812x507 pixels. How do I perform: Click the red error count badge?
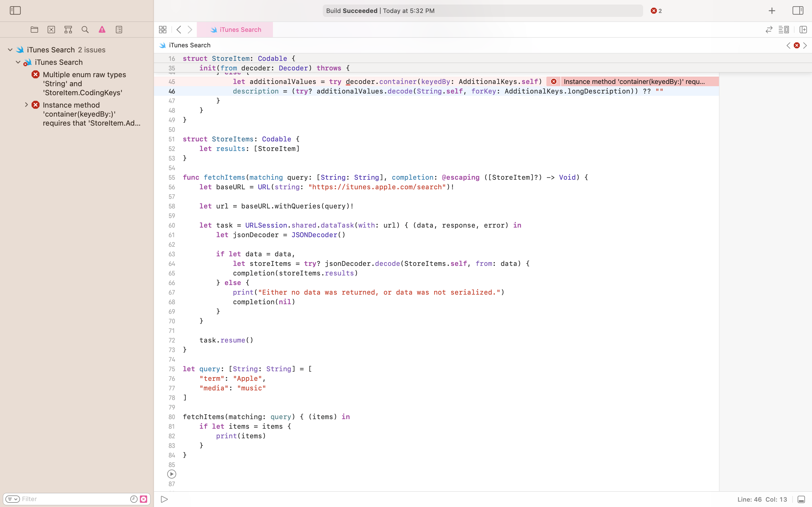pos(656,11)
